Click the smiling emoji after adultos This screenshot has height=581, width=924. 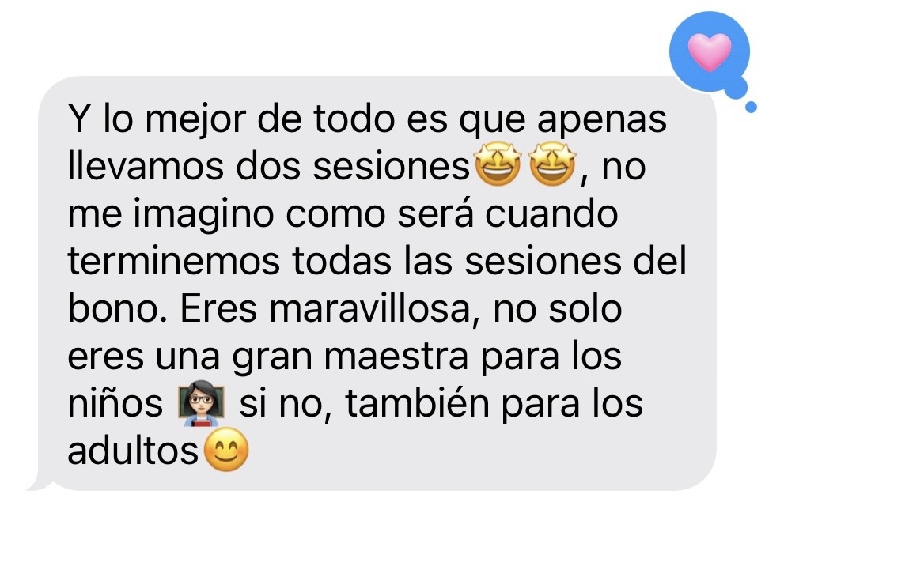[x=225, y=451]
